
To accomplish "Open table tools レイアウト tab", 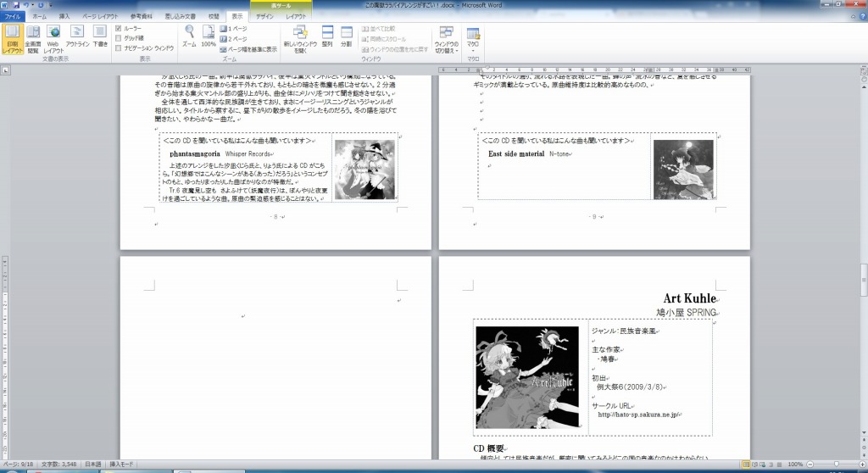I will click(x=296, y=17).
